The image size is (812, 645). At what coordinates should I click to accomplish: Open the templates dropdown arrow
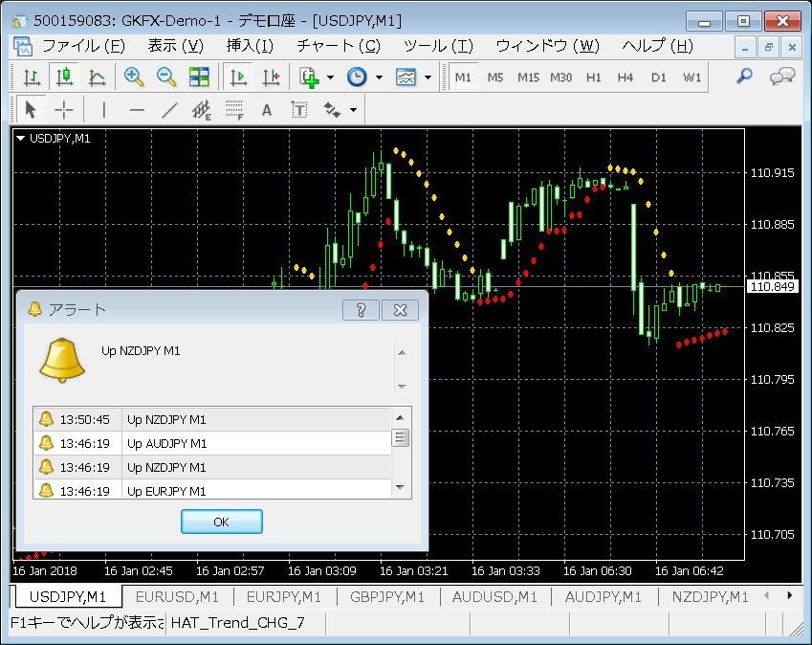(x=428, y=78)
